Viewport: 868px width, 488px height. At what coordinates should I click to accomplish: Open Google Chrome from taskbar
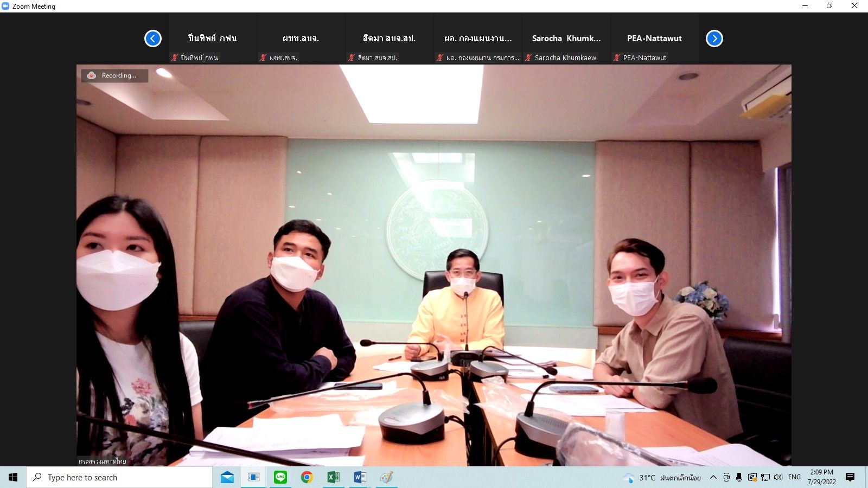click(307, 477)
